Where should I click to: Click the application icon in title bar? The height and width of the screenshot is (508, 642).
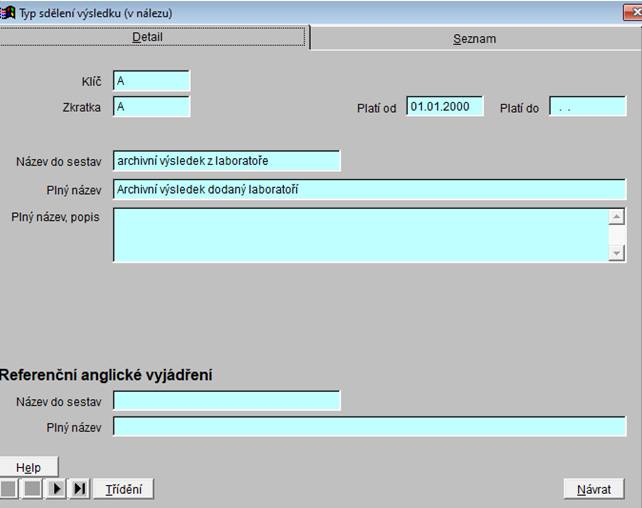tap(8, 12)
